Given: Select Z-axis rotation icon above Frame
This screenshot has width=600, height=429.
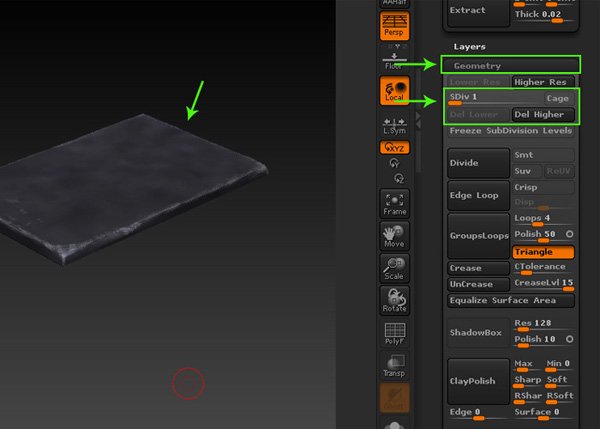Looking at the screenshot, I should click(399, 178).
